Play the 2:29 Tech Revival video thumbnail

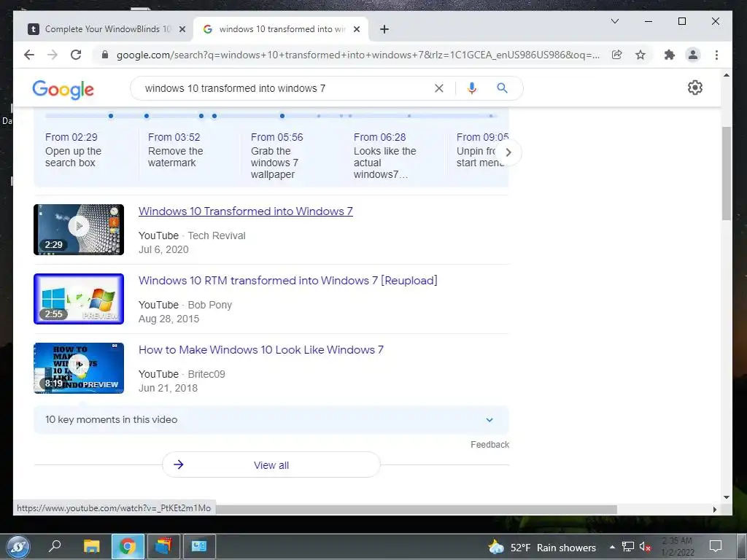(x=79, y=230)
